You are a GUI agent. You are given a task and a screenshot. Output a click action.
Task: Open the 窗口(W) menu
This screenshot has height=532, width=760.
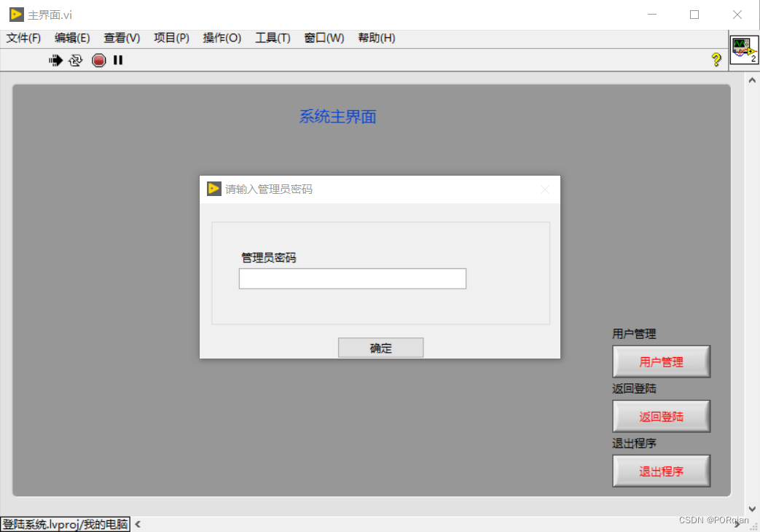[323, 38]
